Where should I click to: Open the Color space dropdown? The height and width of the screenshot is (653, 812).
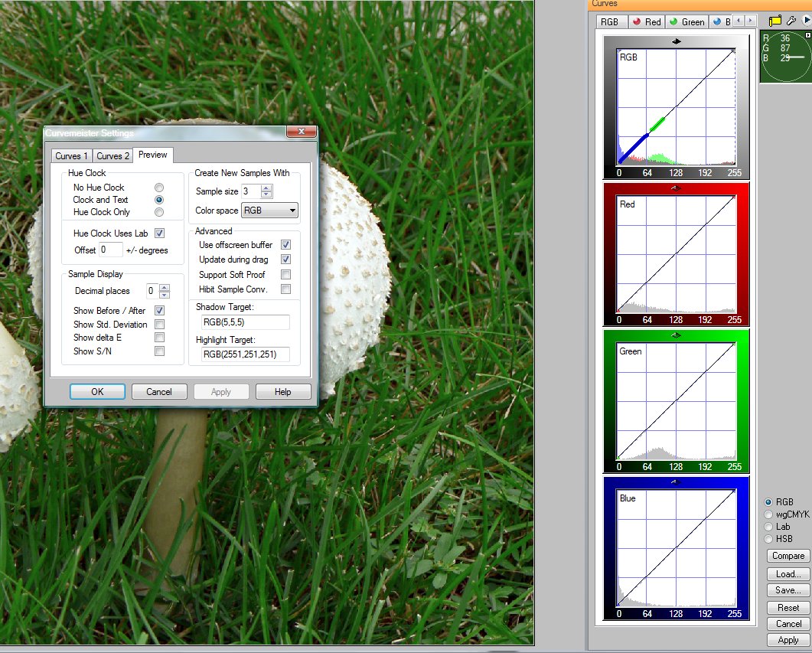click(x=269, y=211)
